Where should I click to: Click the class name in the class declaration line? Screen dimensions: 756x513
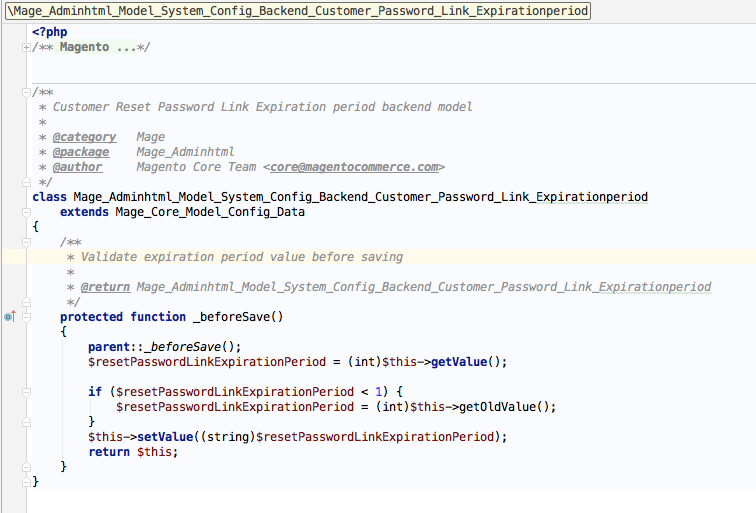point(361,197)
